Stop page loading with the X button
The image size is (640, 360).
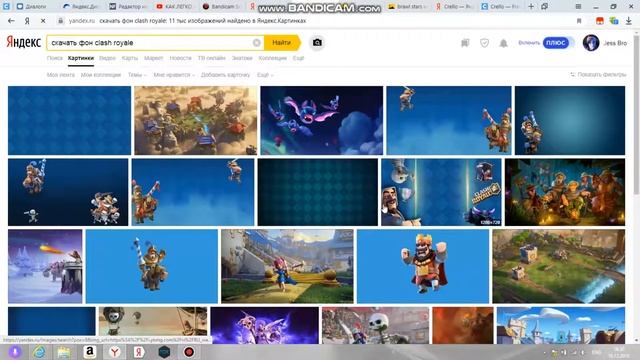(x=43, y=21)
